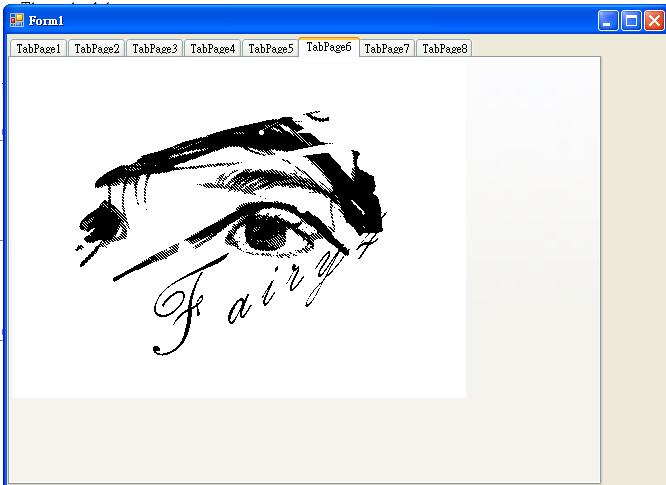Maximize the Form1 window

point(631,21)
